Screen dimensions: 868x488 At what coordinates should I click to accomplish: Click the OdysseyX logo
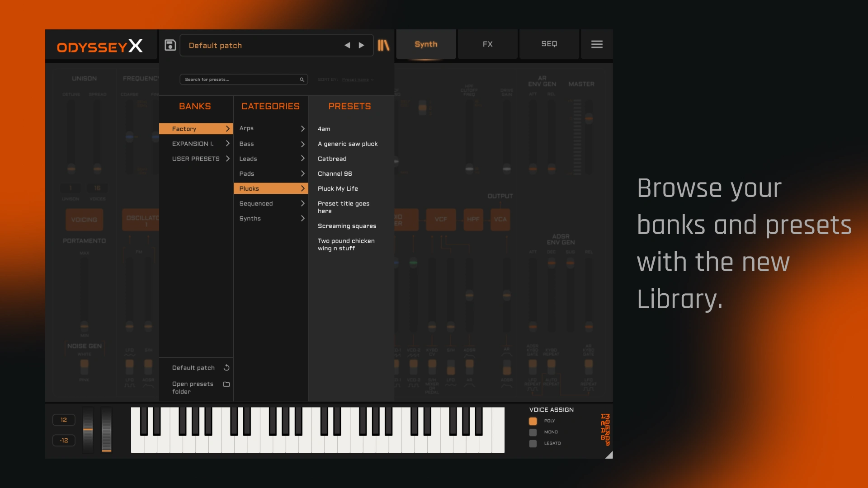click(x=100, y=46)
